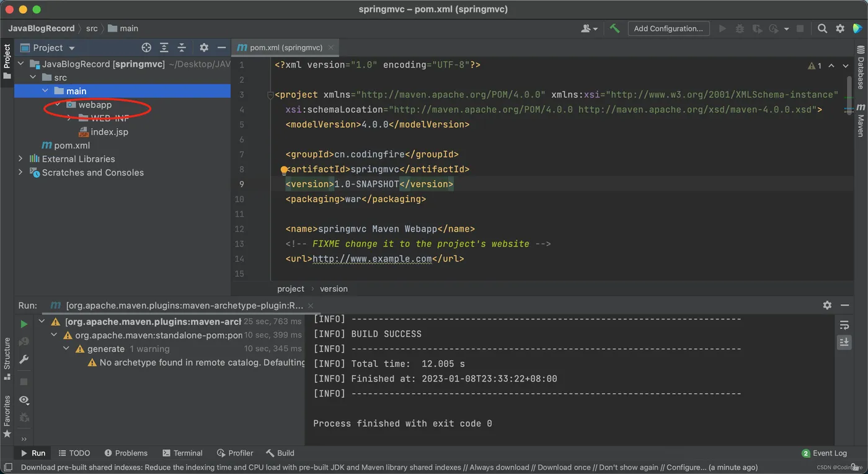Toggle soft-wrap in console output
This screenshot has height=474, width=868.
point(844,325)
